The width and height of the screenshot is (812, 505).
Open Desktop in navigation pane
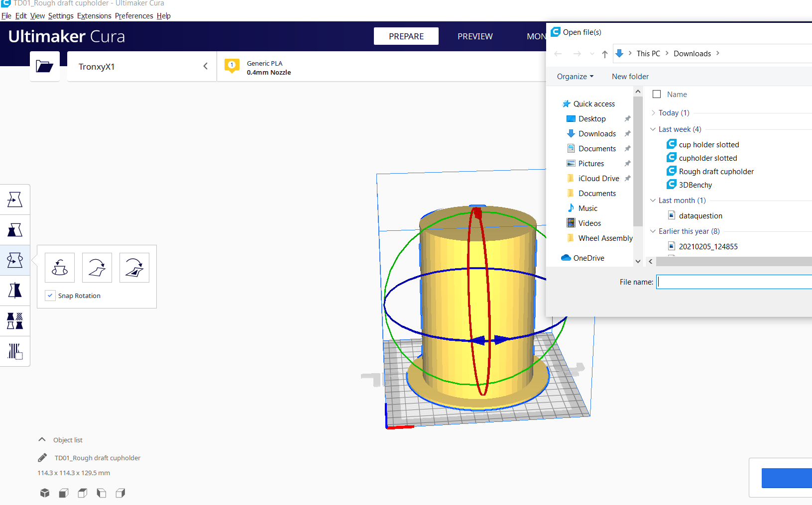[x=586, y=118]
